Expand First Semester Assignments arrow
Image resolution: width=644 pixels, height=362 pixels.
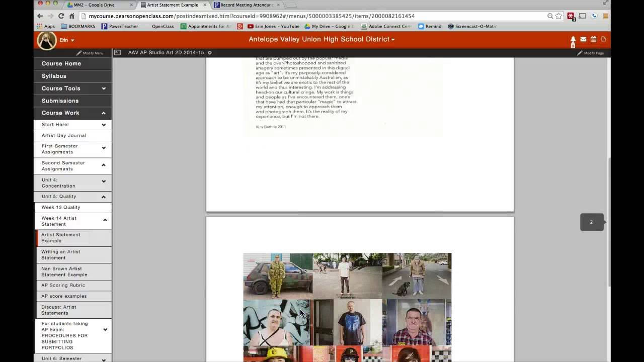tap(104, 148)
